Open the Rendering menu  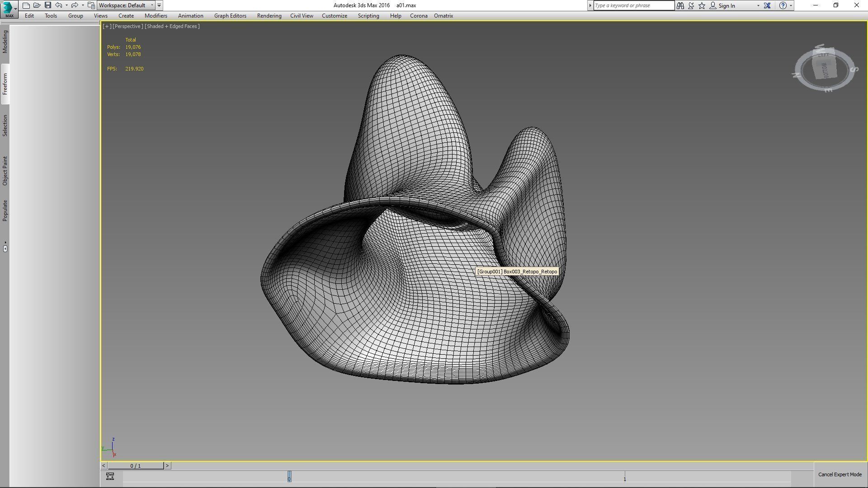pos(269,16)
